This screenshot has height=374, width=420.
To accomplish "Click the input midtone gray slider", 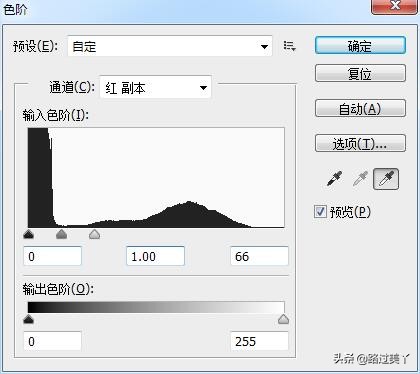I will (61, 234).
